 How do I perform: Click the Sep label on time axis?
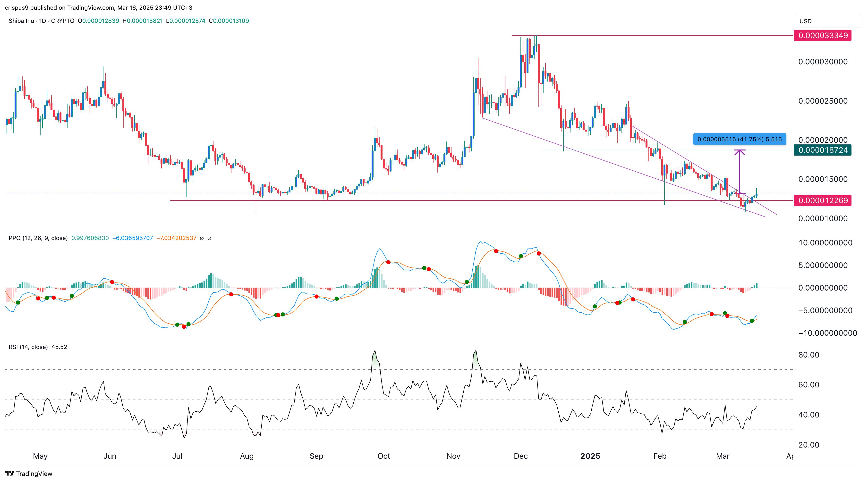click(x=316, y=456)
